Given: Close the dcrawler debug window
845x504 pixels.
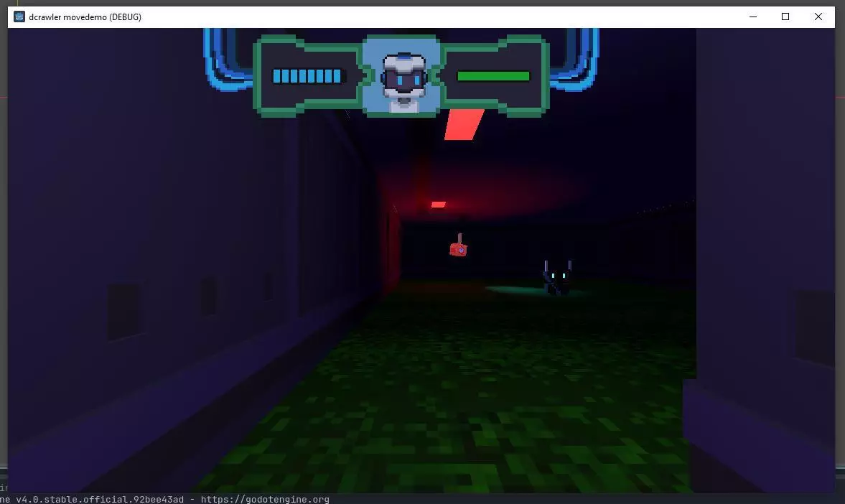Looking at the screenshot, I should click(818, 17).
